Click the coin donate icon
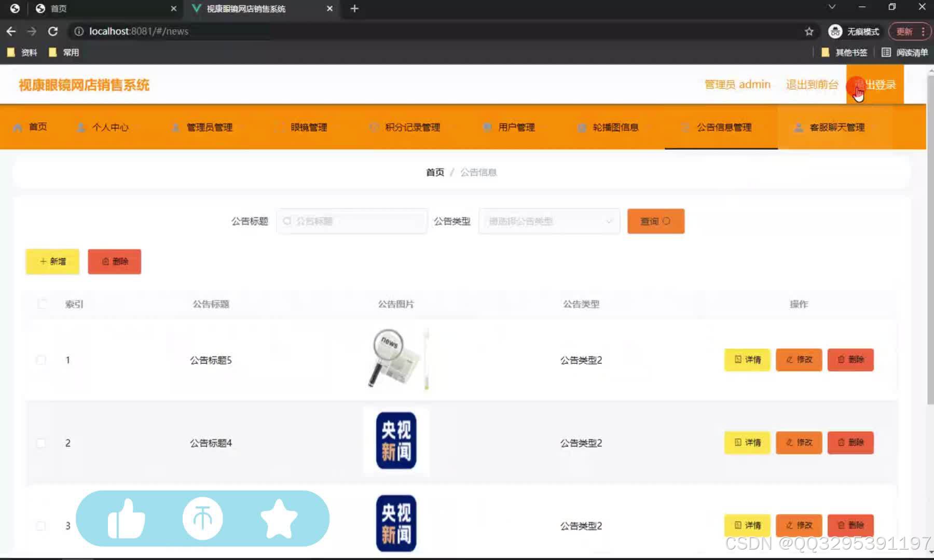934x560 pixels. (202, 519)
